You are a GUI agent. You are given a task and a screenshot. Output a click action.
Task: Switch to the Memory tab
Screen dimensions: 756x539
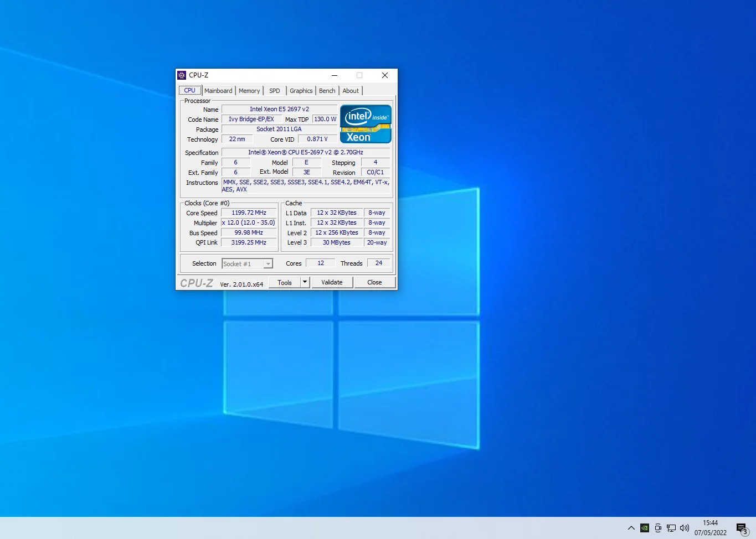pyautogui.click(x=249, y=91)
